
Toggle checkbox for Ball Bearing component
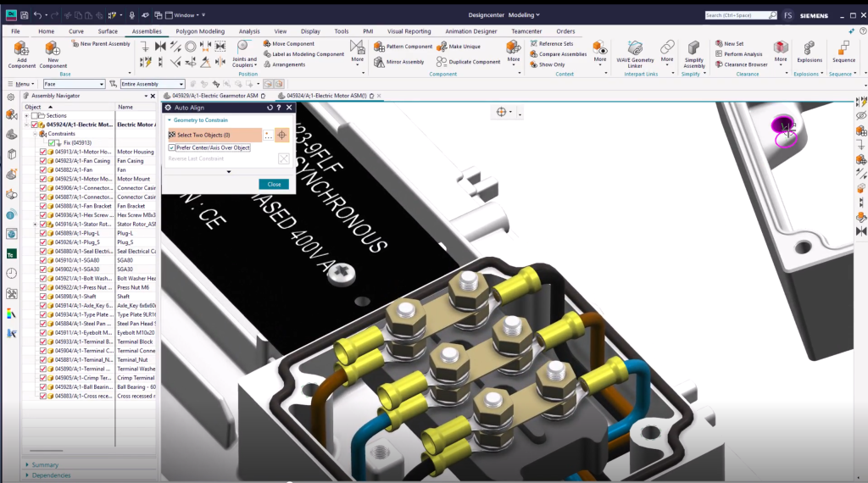coord(43,387)
